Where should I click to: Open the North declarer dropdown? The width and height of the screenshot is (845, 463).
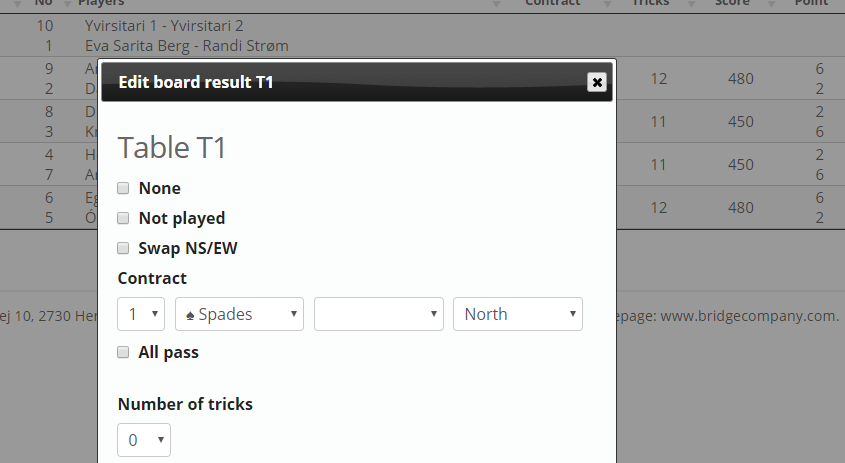click(517, 314)
